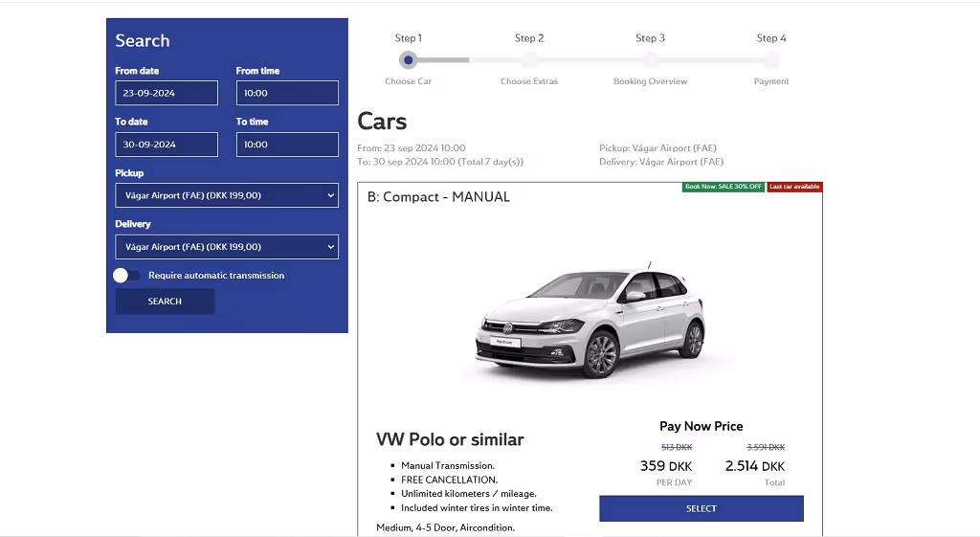Click the Step 3 Booking Overview marker
This screenshot has width=980, height=537.
tap(651, 60)
